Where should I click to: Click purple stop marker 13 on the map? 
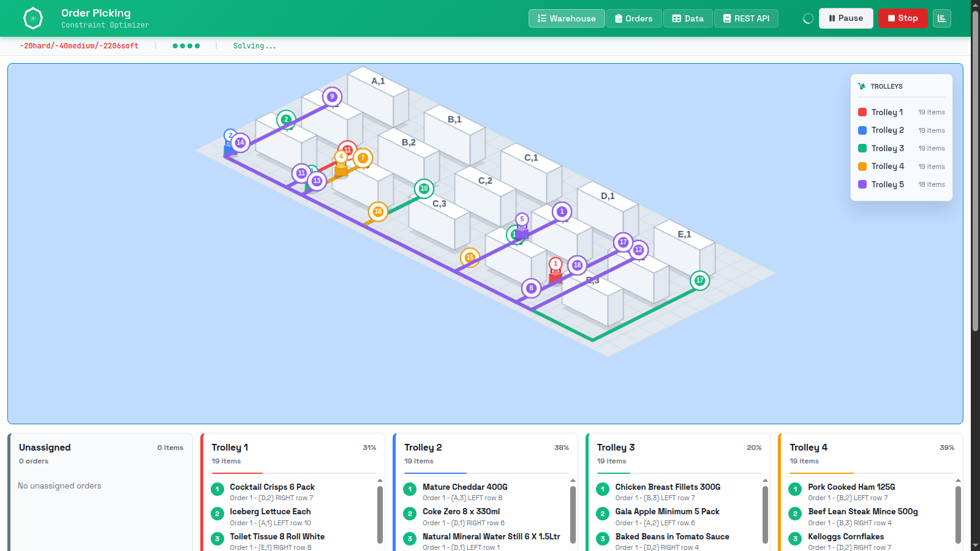click(317, 181)
